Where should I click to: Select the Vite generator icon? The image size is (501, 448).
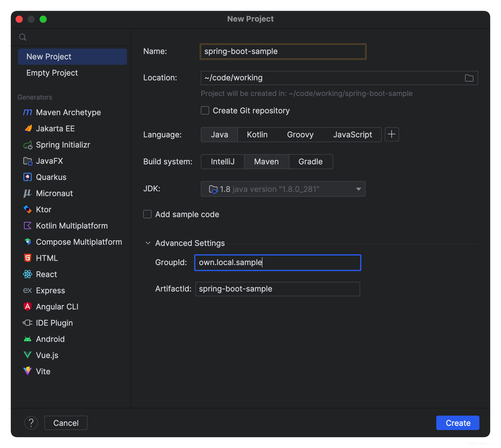28,372
